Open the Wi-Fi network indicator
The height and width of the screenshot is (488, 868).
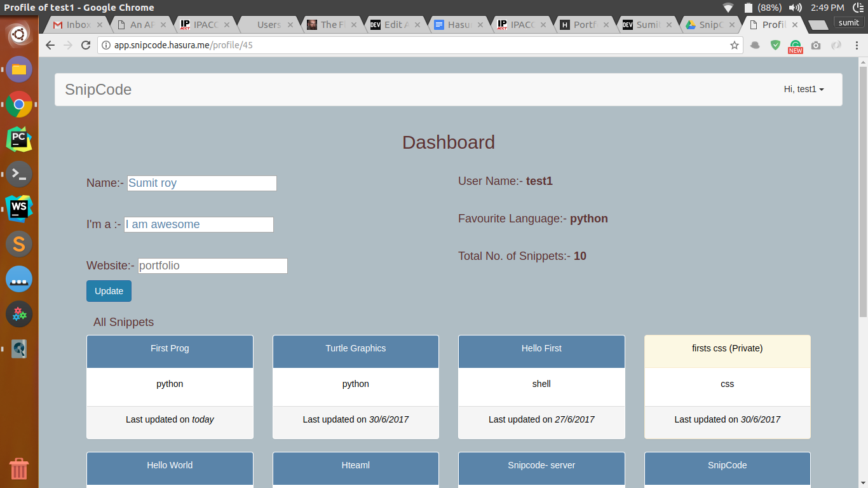coord(728,8)
